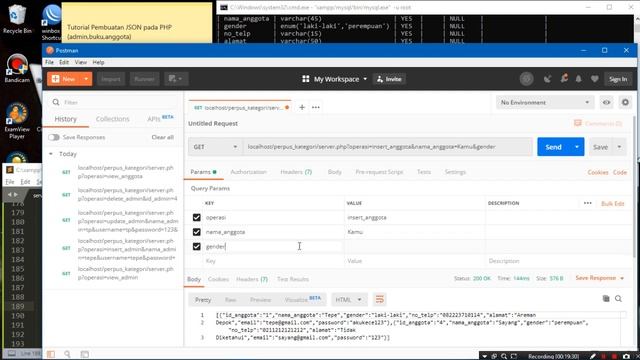640x360 pixels.
Task: Open manage environments gear icon
Action: pos(625,102)
